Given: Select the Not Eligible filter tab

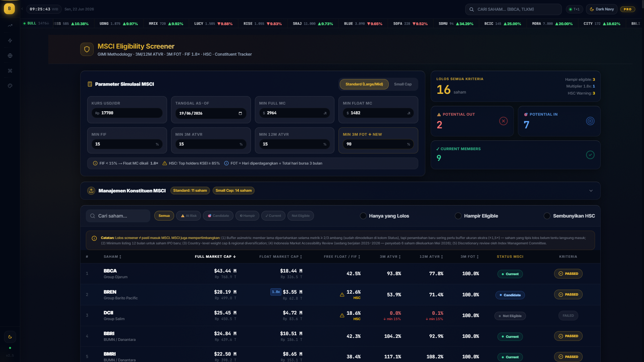Looking at the screenshot, I should pyautogui.click(x=301, y=216).
